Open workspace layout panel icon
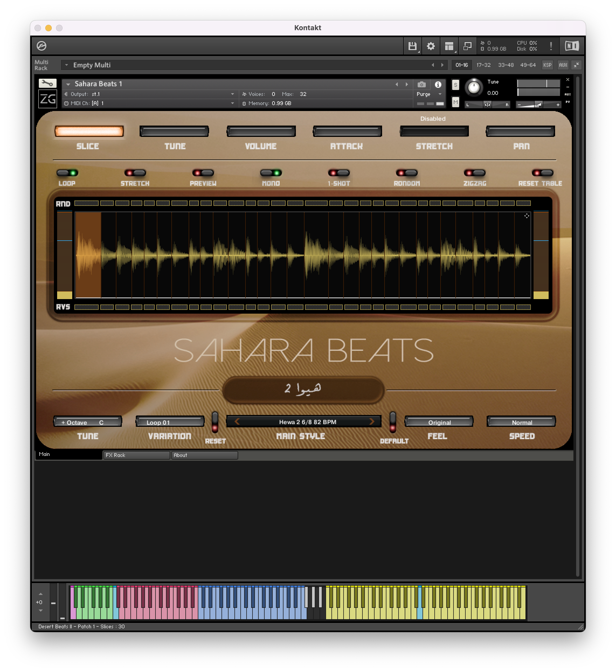The width and height of the screenshot is (616, 672). coord(449,46)
